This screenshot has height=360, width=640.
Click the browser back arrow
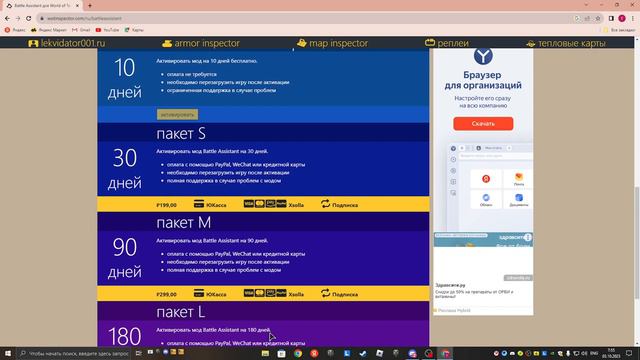tap(7, 18)
